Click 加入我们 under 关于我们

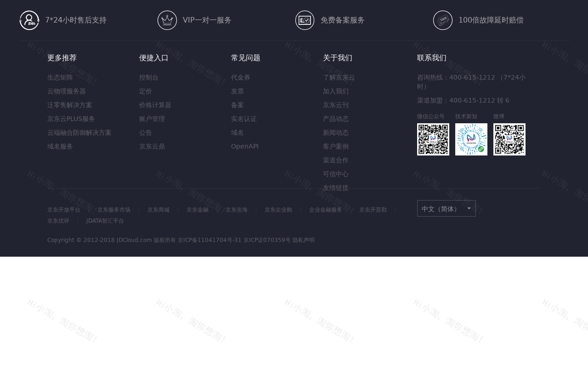[x=335, y=91]
